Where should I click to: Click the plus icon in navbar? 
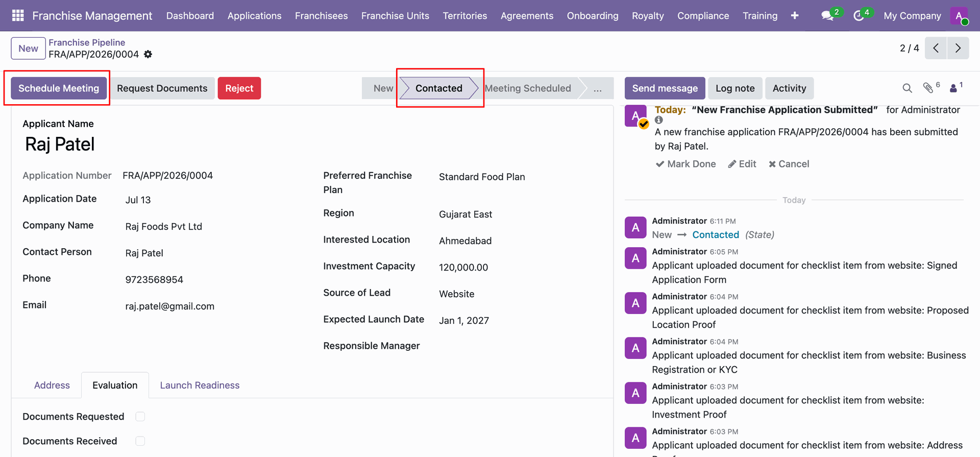[x=795, y=15]
